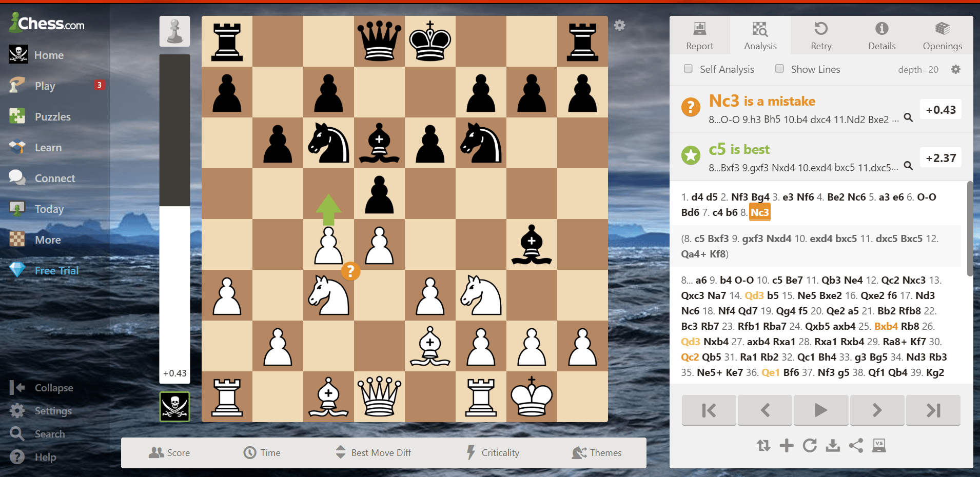The height and width of the screenshot is (477, 980).
Task: Switch to the Report tab
Action: coord(699,35)
